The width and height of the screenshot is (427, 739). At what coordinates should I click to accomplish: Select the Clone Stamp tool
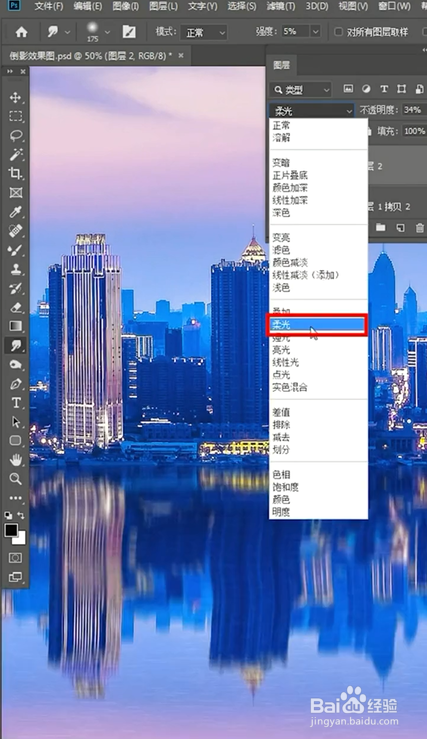click(x=16, y=269)
